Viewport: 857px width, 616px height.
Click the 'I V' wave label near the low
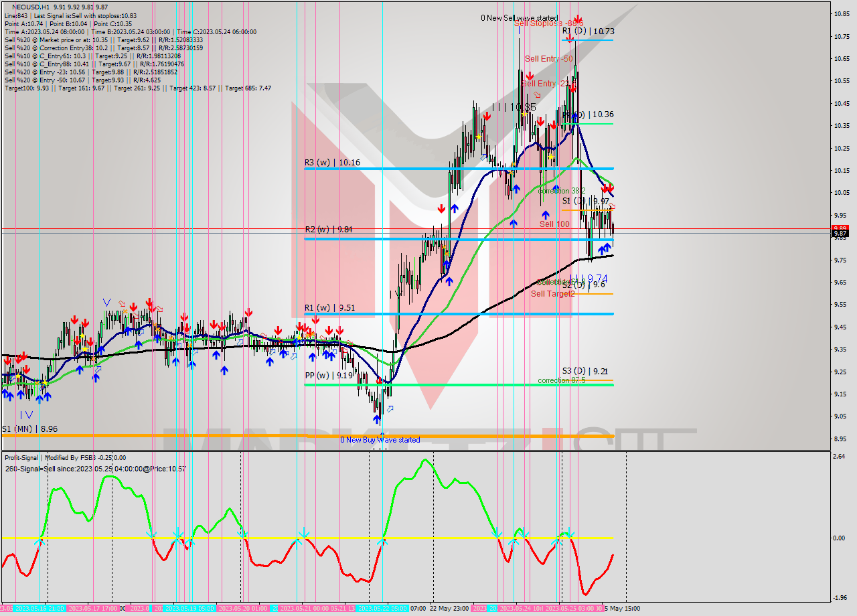point(26,414)
